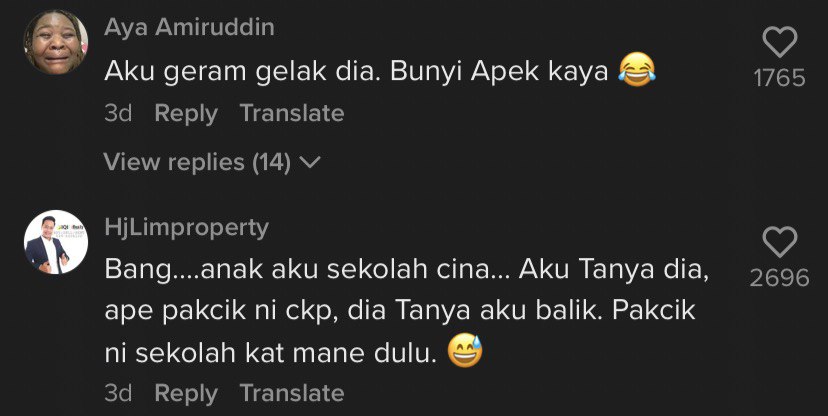The width and height of the screenshot is (828, 416).
Task: Open Aya Amiruddin's profile picture
Action: click(56, 41)
